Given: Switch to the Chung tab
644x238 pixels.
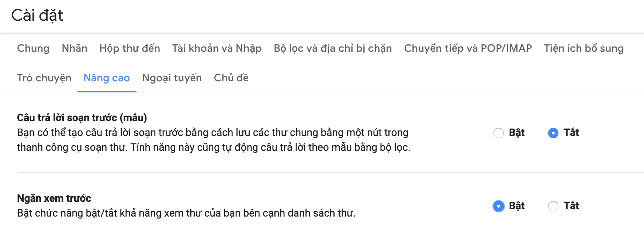Looking at the screenshot, I should tap(33, 48).
